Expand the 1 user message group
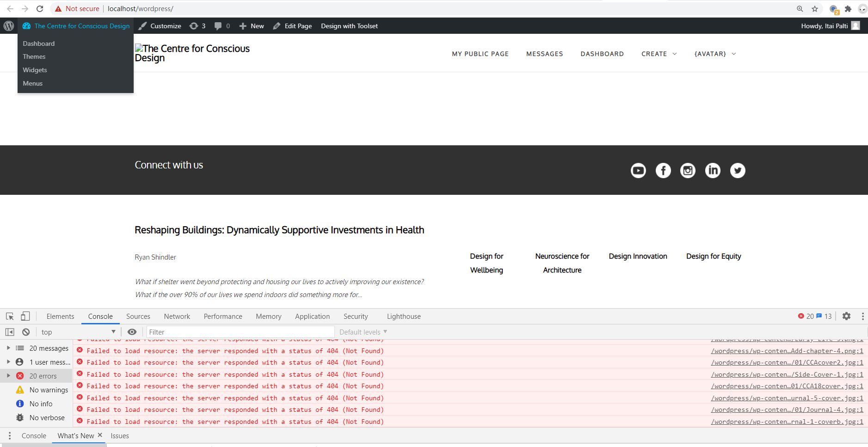The image size is (868, 447). (8, 362)
